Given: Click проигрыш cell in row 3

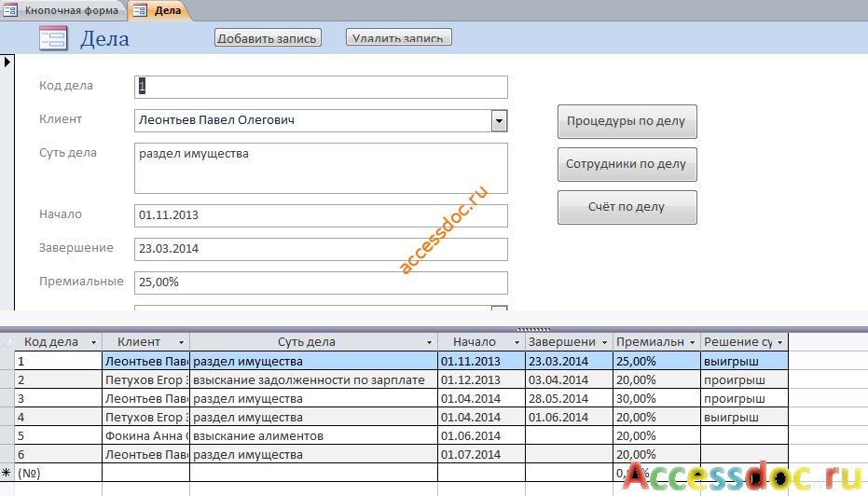Looking at the screenshot, I should pyautogui.click(x=745, y=399).
